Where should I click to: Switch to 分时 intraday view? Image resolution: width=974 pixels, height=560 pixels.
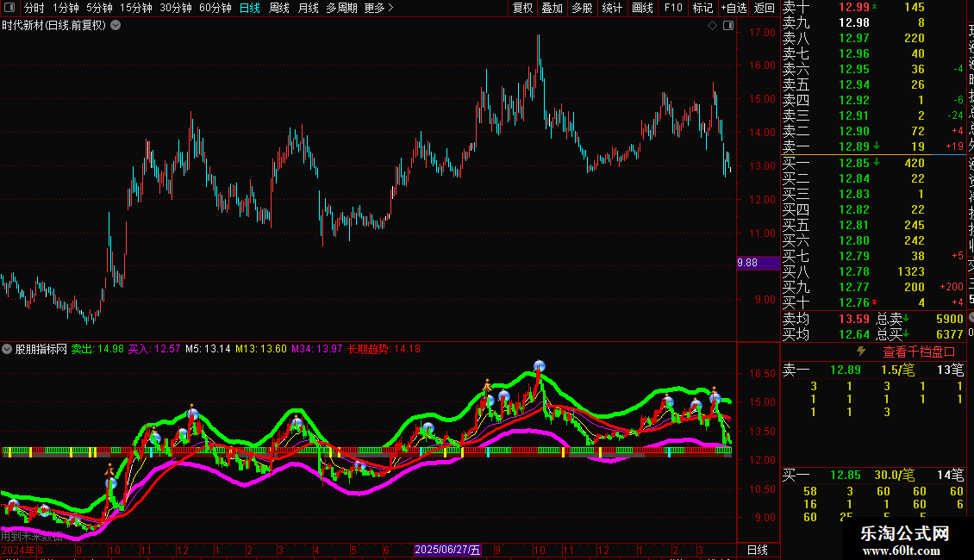[34, 8]
